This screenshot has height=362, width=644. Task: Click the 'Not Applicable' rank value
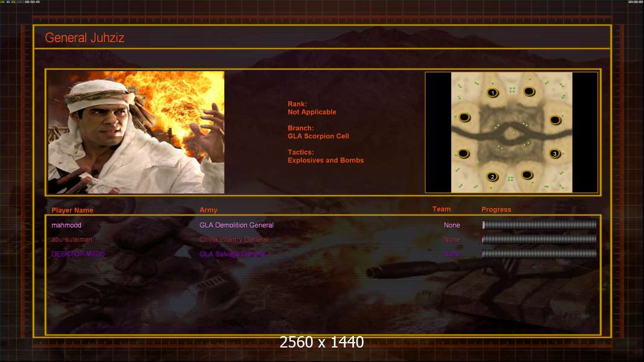tap(312, 112)
